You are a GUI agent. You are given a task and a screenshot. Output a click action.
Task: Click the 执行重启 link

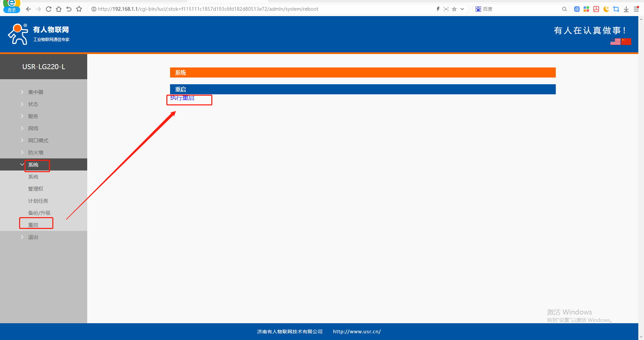182,98
